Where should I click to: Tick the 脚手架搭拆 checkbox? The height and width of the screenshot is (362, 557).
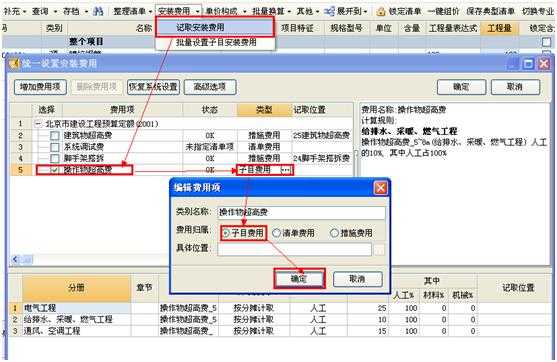click(x=55, y=158)
